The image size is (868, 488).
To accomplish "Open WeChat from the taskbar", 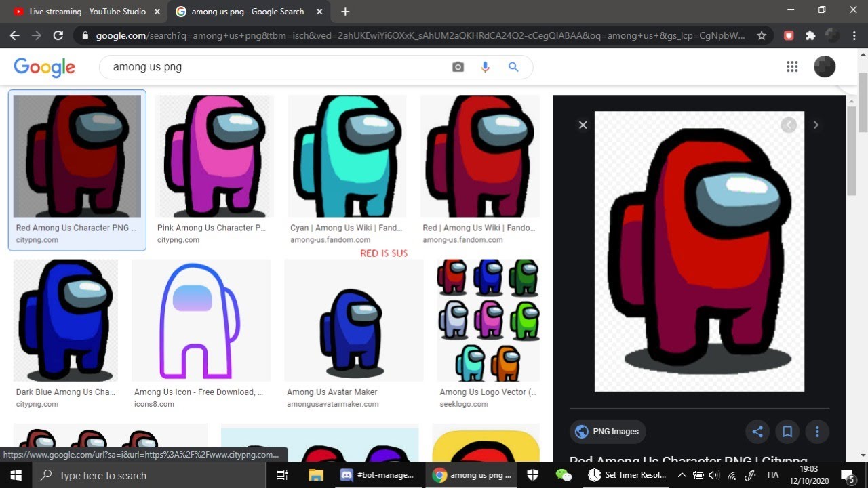I will tap(564, 475).
